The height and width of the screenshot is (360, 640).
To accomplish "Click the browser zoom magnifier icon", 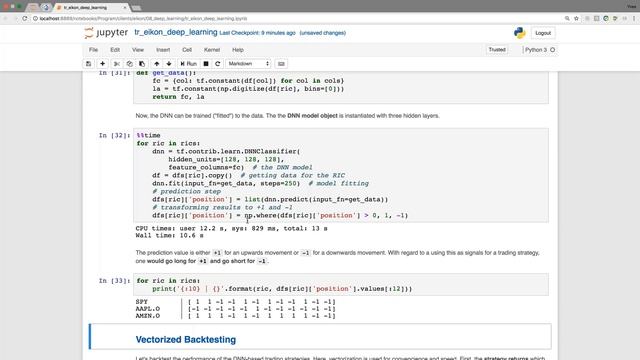I will [x=567, y=18].
